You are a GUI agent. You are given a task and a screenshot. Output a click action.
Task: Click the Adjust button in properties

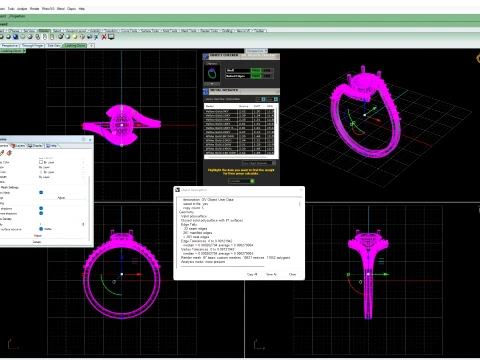point(61,198)
